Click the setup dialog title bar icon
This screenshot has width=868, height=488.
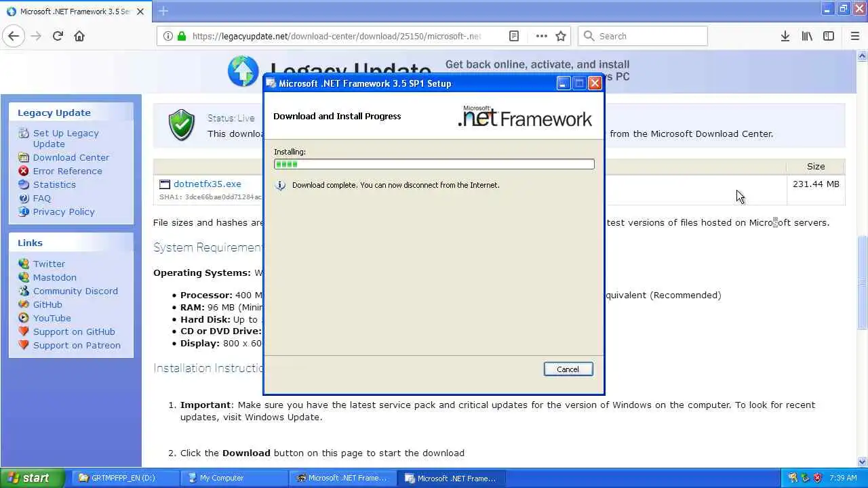[x=271, y=83]
